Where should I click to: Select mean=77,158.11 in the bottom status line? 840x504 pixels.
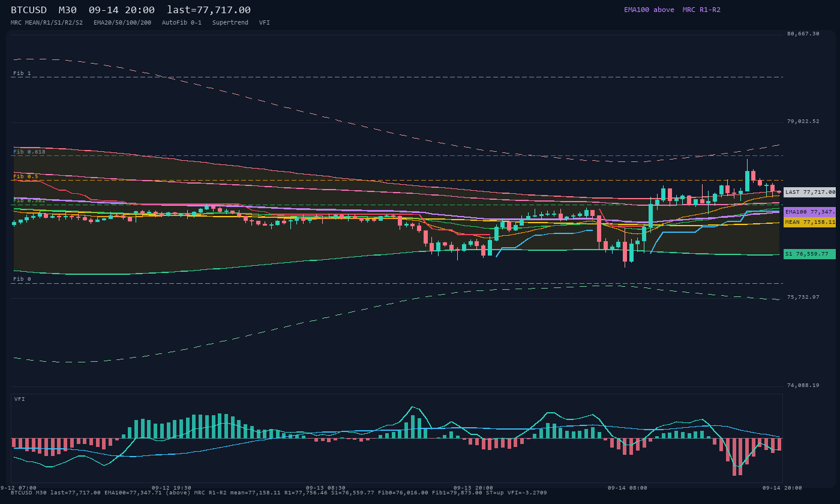coord(256,493)
